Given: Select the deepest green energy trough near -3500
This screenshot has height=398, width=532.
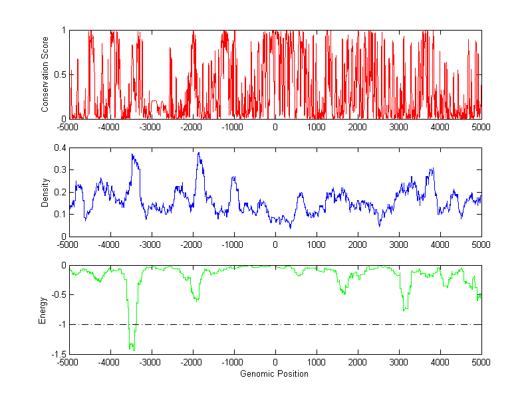Looking at the screenshot, I should (132, 347).
